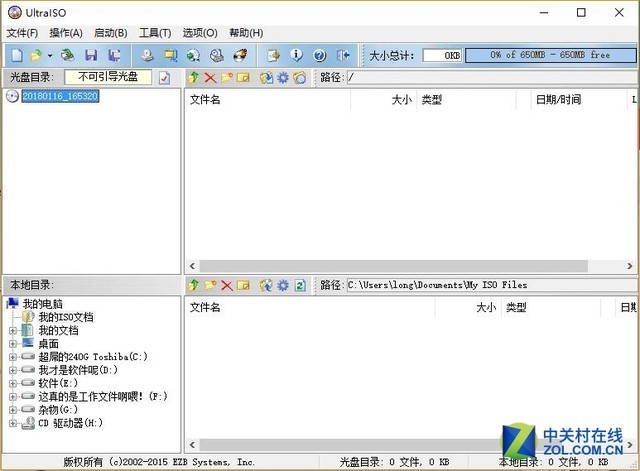Click the Convert image format icon

(171, 55)
